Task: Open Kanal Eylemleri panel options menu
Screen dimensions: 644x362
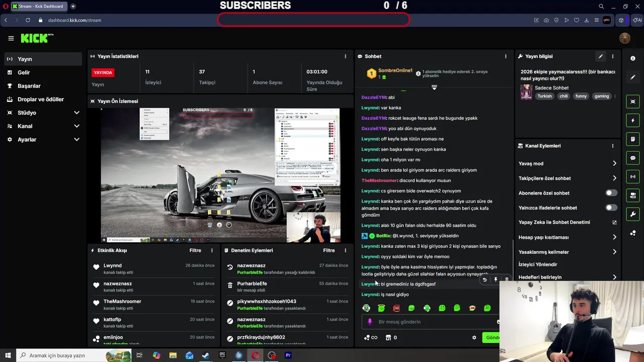Action: click(612, 146)
